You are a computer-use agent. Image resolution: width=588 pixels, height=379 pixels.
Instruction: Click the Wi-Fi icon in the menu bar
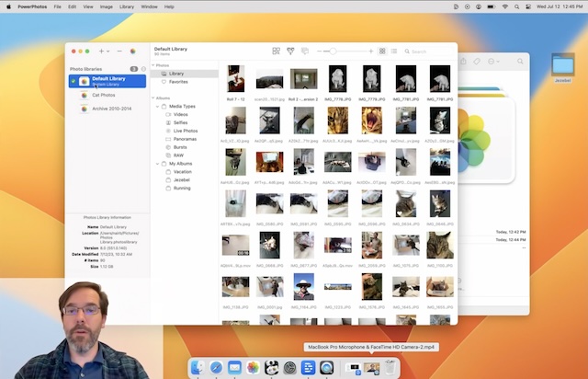505,6
